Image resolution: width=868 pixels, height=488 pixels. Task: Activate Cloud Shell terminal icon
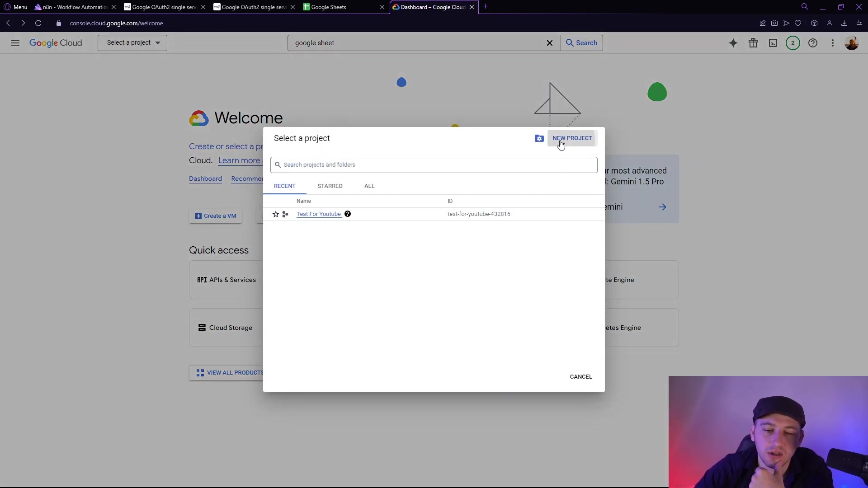(x=773, y=43)
